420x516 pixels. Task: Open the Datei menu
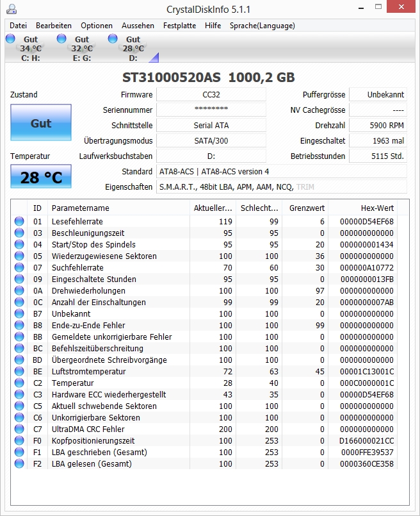pyautogui.click(x=18, y=26)
